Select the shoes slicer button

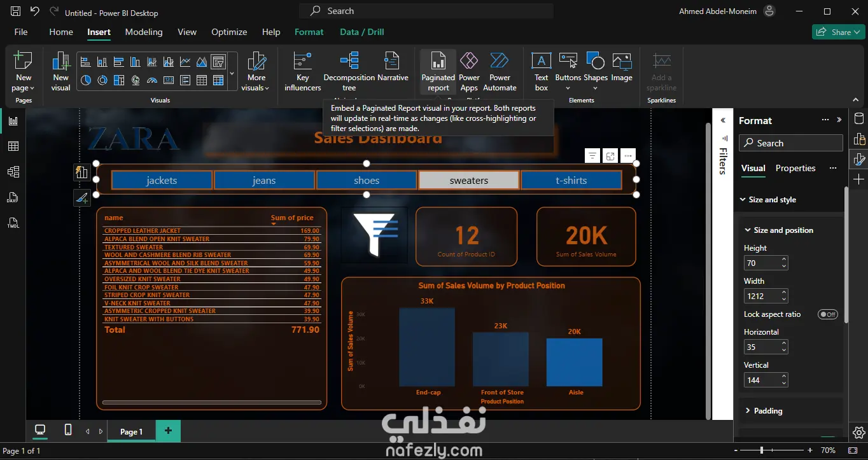pyautogui.click(x=367, y=180)
